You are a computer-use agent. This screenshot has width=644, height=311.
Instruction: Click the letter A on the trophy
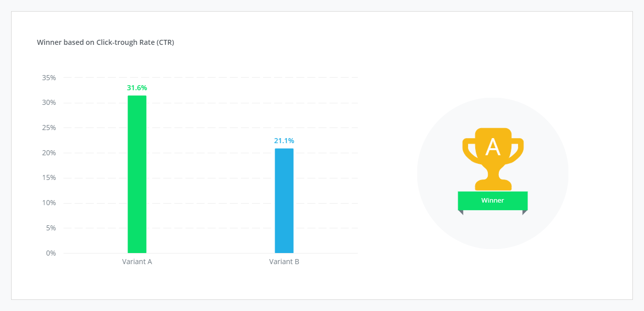coord(492,147)
